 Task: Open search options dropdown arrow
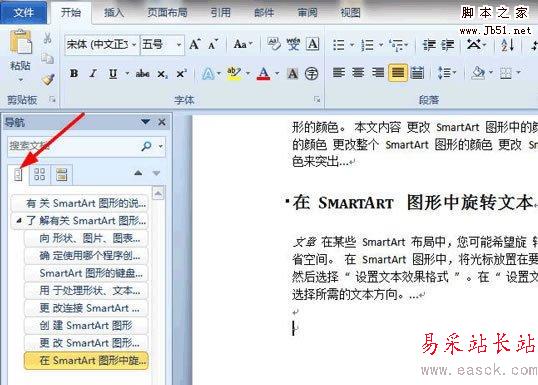pyautogui.click(x=161, y=146)
